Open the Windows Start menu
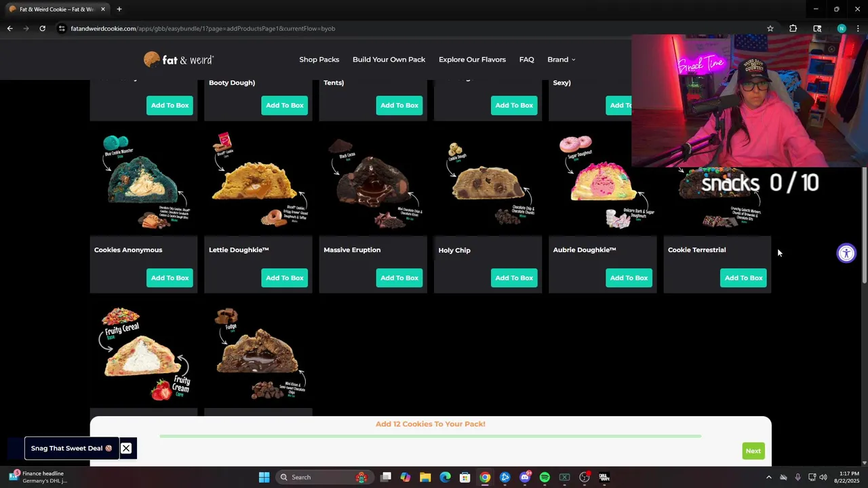Viewport: 868px width, 488px height. coord(264,477)
